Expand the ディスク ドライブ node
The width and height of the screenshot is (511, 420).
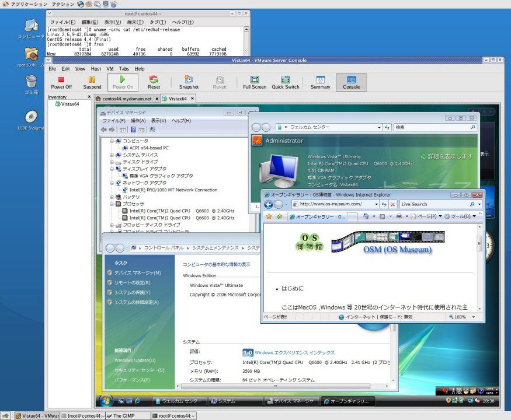click(112, 162)
